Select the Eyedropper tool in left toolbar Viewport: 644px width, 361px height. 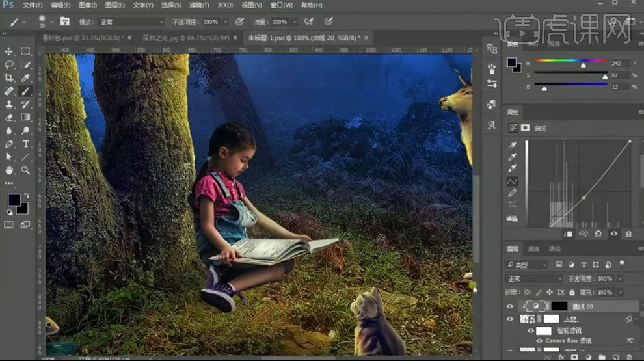tap(26, 77)
